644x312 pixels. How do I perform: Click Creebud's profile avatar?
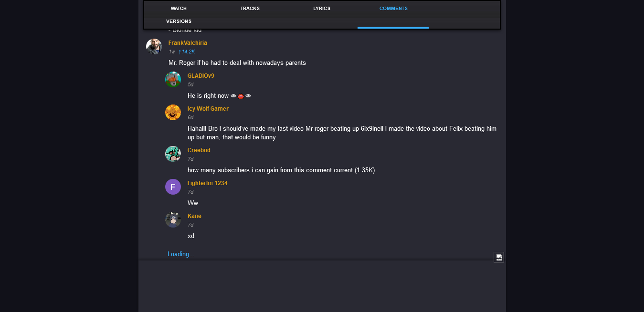tap(173, 154)
